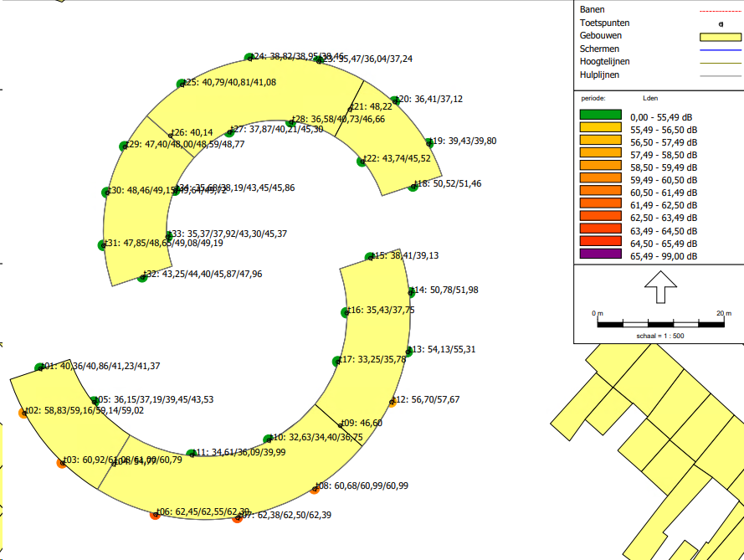
Task: Click the green marker at point t19
Action: [429, 142]
